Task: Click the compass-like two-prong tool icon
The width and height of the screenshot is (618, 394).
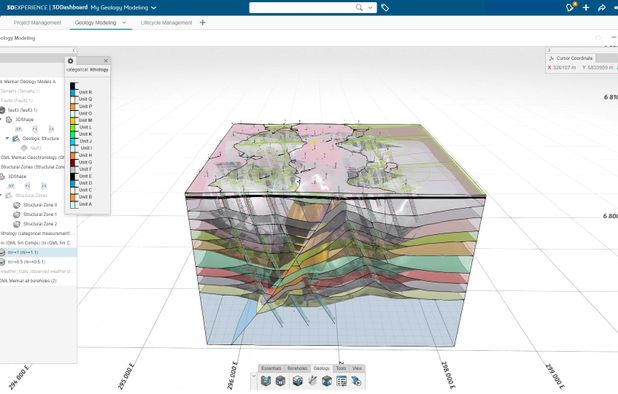Action: tap(313, 381)
